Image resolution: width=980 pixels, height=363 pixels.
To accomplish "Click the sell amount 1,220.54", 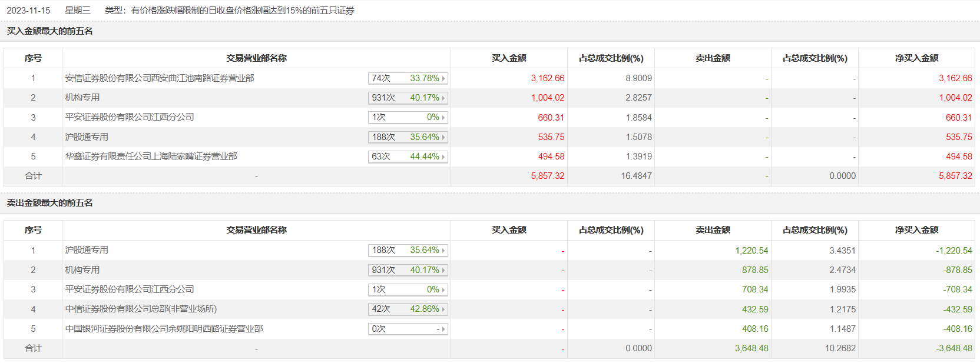I will point(751,251).
